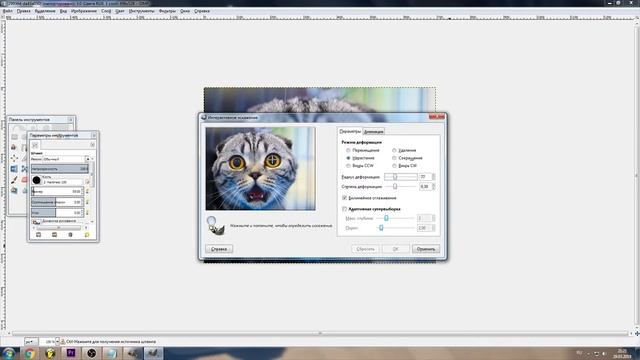Switch to the Parameters tab in dialog
Viewport: 640px width, 360px height.
pyautogui.click(x=350, y=131)
